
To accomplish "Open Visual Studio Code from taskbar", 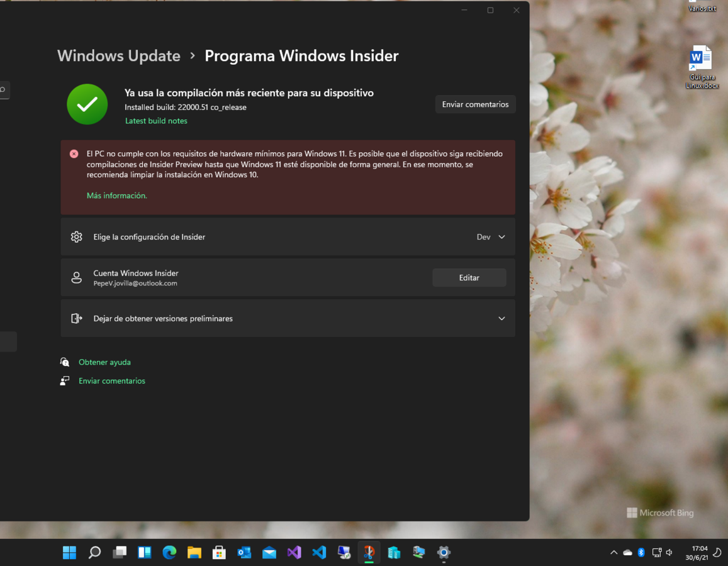I will point(320,552).
